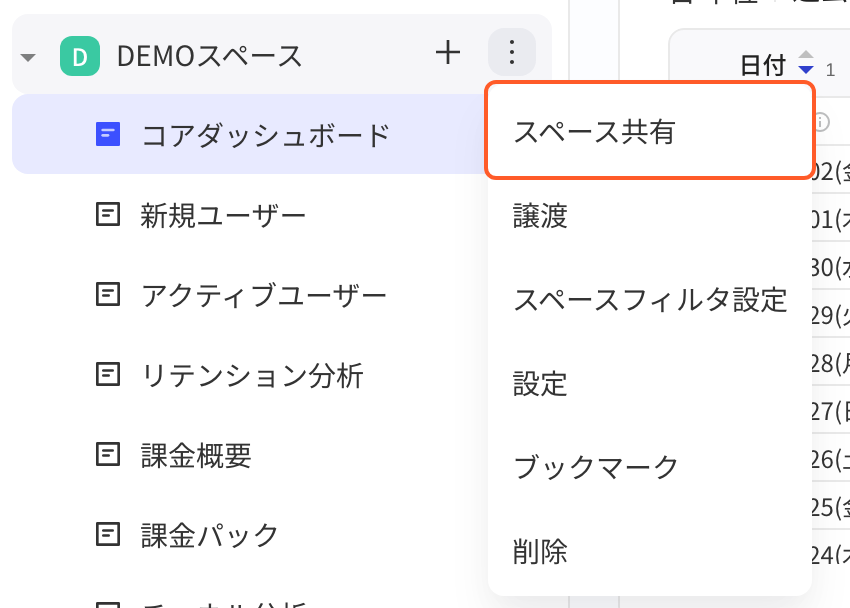Click ブックマーク menu option
Screen dimensions: 850x608
coord(649,467)
